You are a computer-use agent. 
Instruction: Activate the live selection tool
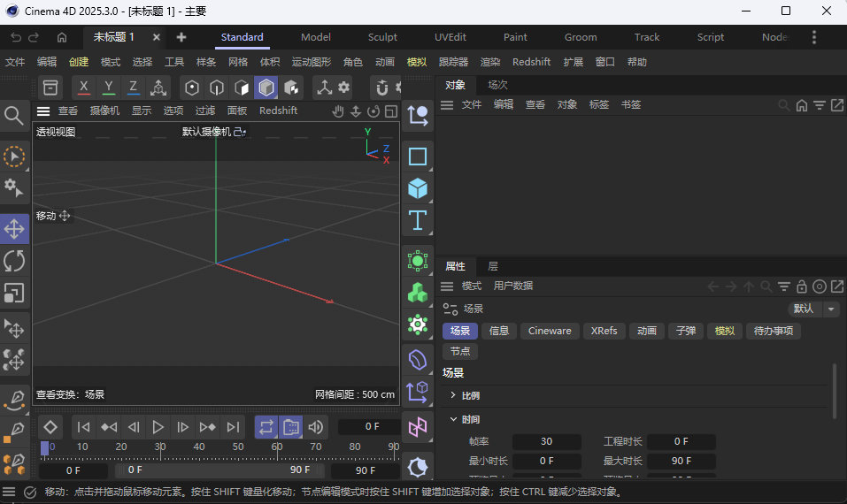[14, 157]
